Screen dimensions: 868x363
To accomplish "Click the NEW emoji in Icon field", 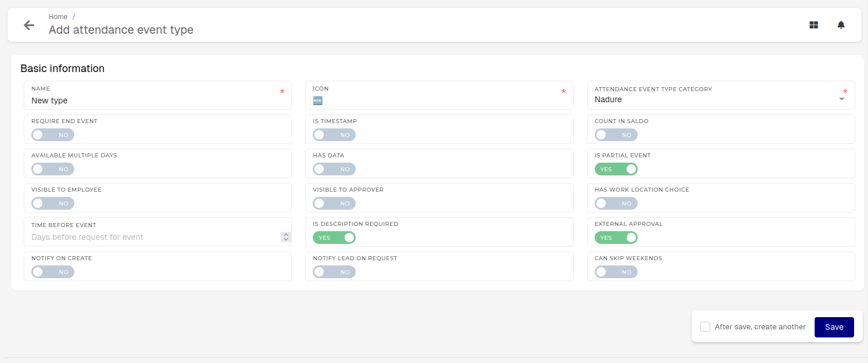I will pos(317,100).
